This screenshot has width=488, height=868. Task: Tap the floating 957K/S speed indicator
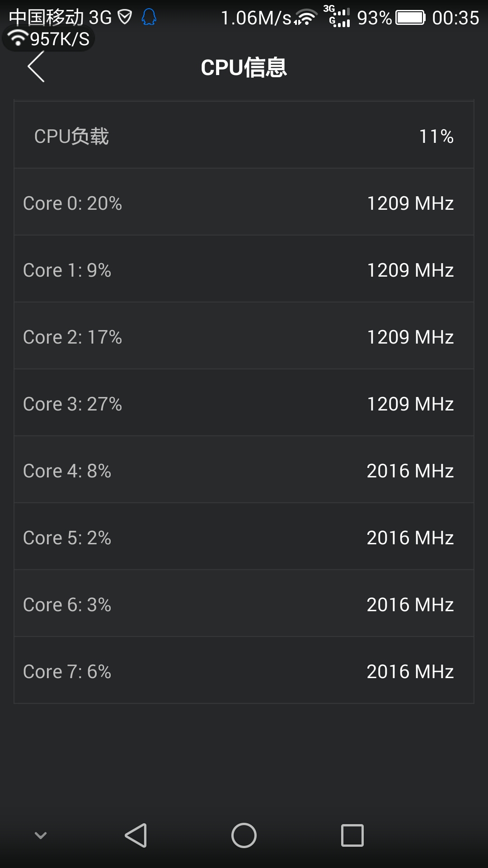click(49, 39)
